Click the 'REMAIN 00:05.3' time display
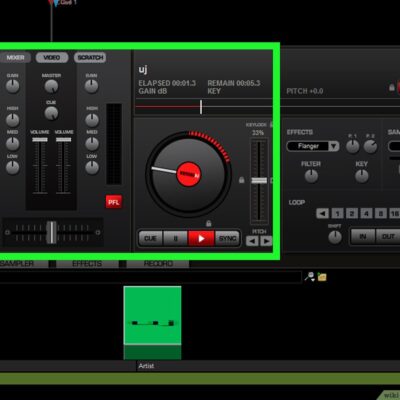Viewport: 400px width, 400px height. tap(234, 83)
